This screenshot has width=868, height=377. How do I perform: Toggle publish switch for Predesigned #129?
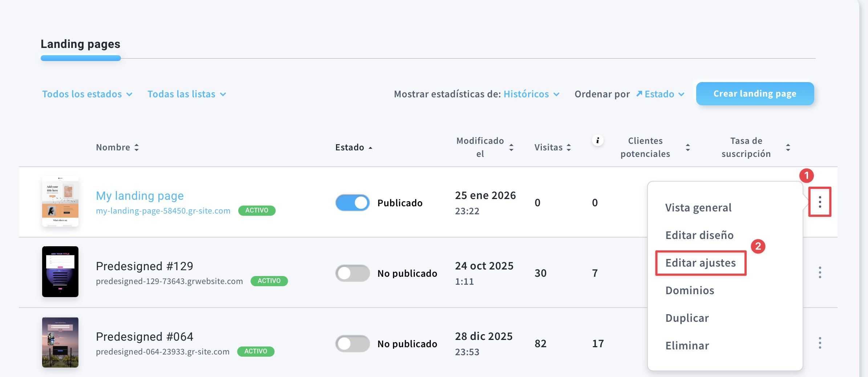(x=352, y=273)
